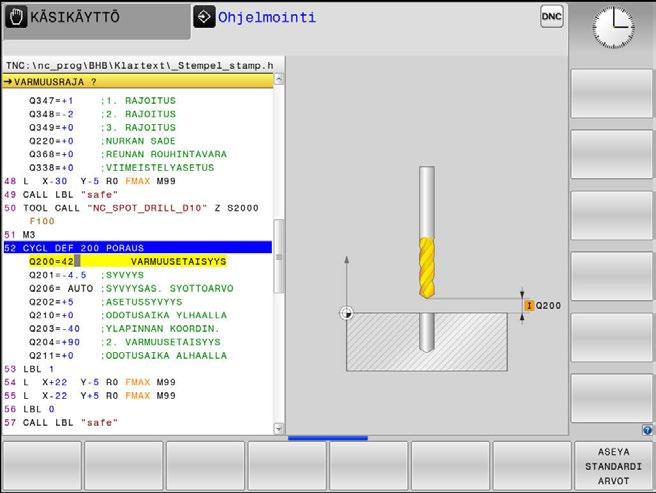Click the manual operation hand icon
The image size is (656, 493).
[x=16, y=17]
